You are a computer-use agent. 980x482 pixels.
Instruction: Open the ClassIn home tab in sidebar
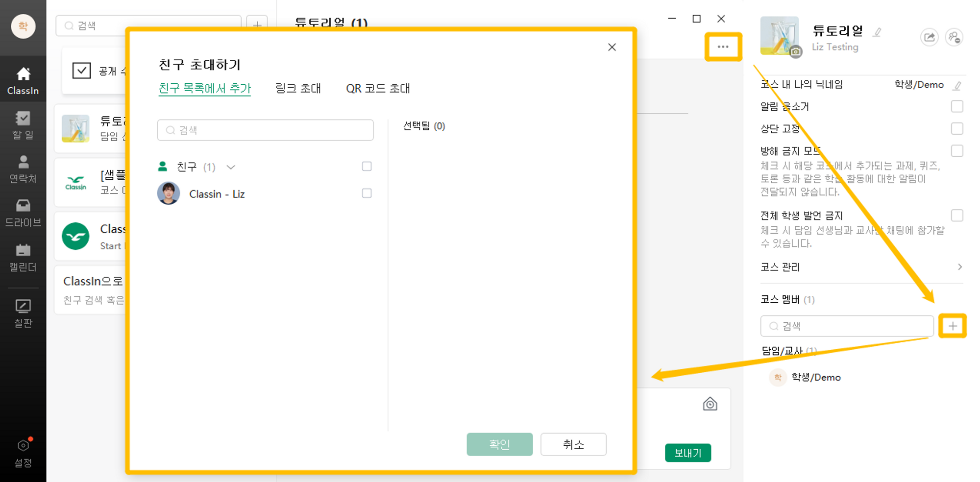point(23,81)
